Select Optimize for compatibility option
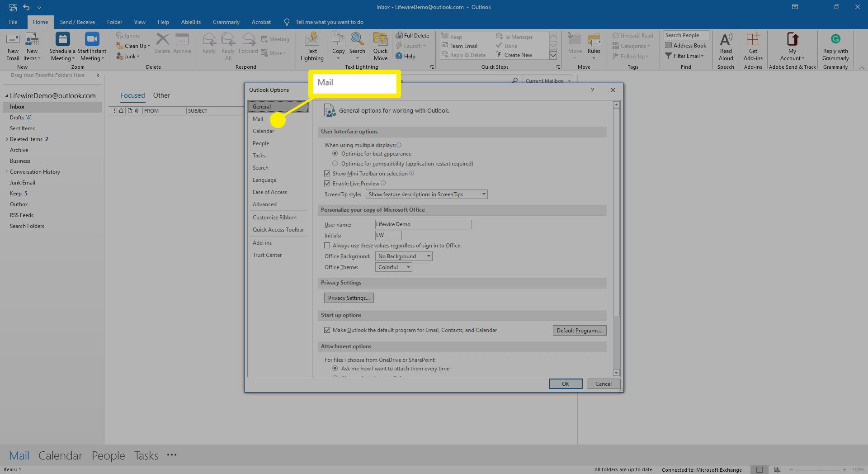 click(335, 164)
